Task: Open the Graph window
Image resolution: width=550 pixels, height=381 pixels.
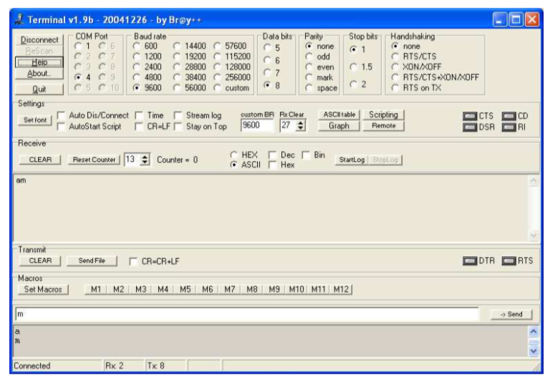Action: point(339,126)
